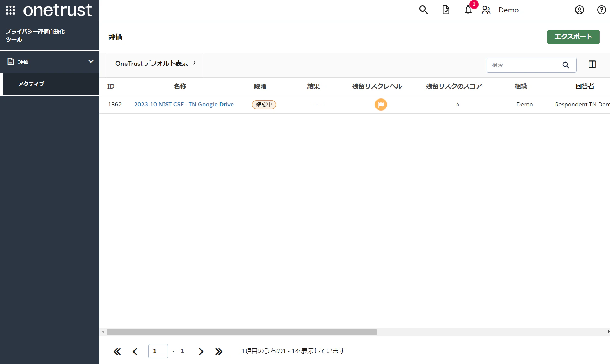Sort by 名称 column header

pos(180,86)
